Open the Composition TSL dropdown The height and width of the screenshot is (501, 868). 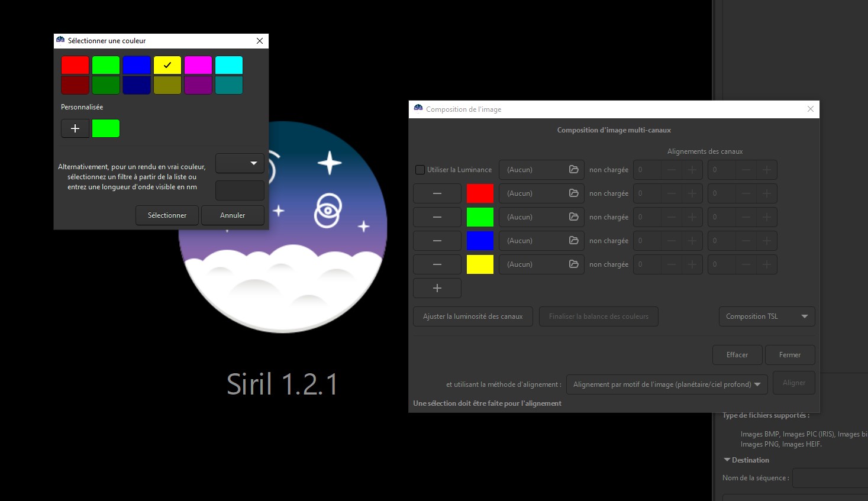[766, 316]
